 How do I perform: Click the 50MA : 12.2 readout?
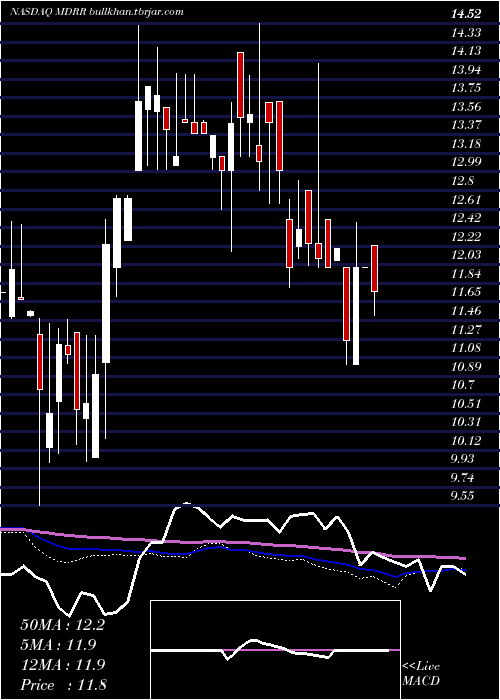point(62,625)
